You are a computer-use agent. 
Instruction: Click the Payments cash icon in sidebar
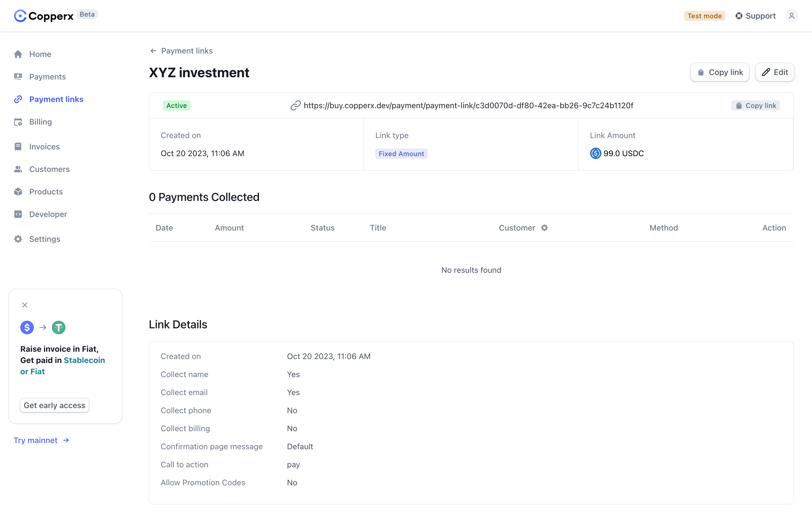(x=18, y=77)
